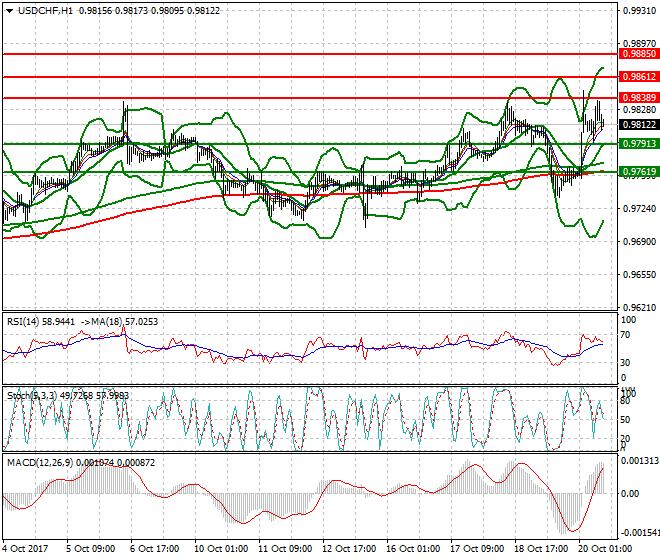Click the 18 Oct 17:00 time axis label
660x560 pixels.
[540, 549]
